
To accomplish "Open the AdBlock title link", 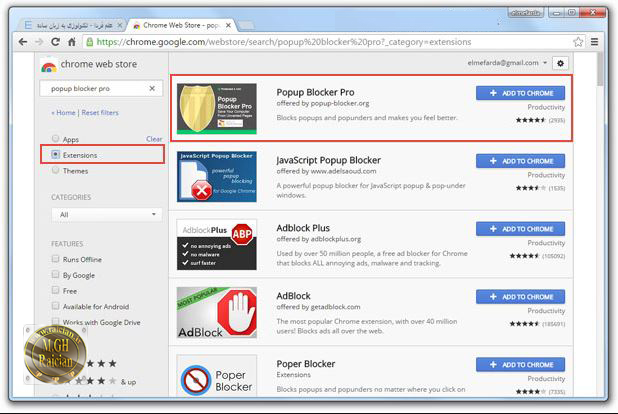I will pos(294,296).
